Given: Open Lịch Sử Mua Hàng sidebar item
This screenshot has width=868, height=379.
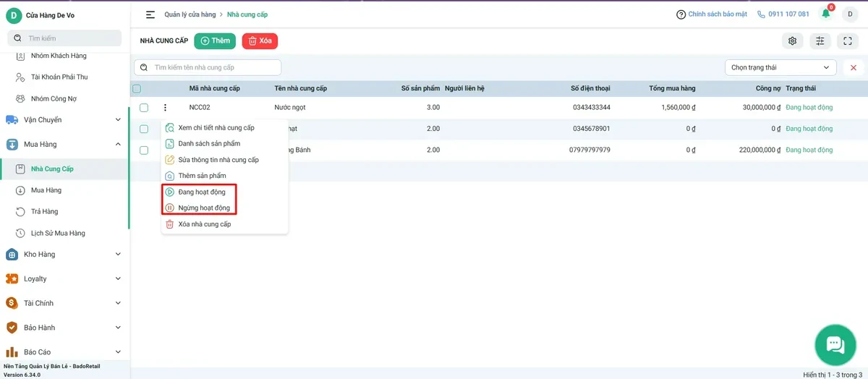Looking at the screenshot, I should pyautogui.click(x=58, y=234).
